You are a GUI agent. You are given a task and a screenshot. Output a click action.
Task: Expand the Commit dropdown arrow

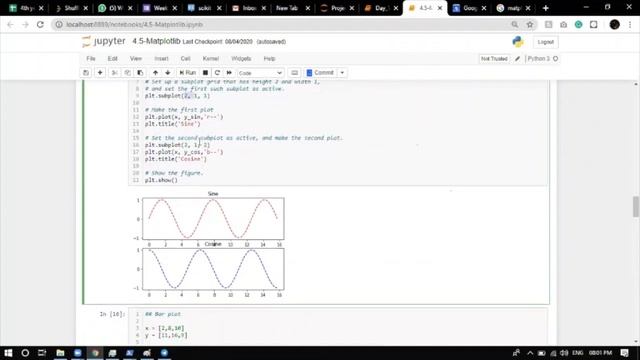point(342,73)
